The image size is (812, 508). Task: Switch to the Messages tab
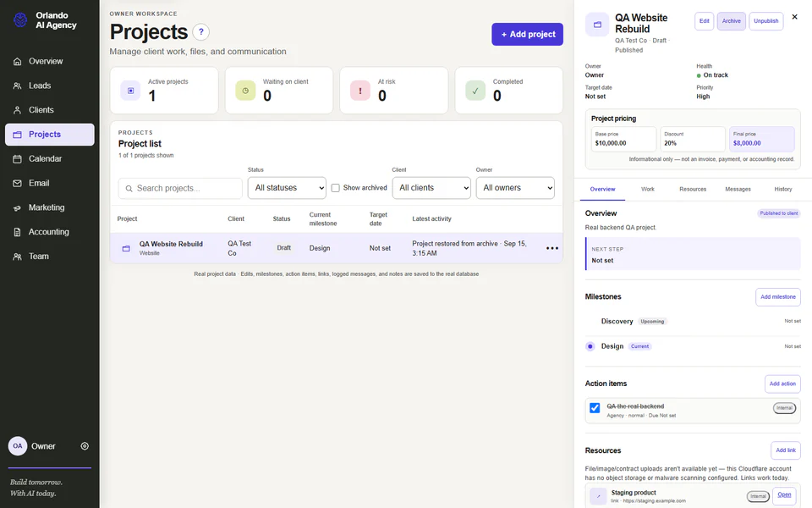[x=738, y=189]
